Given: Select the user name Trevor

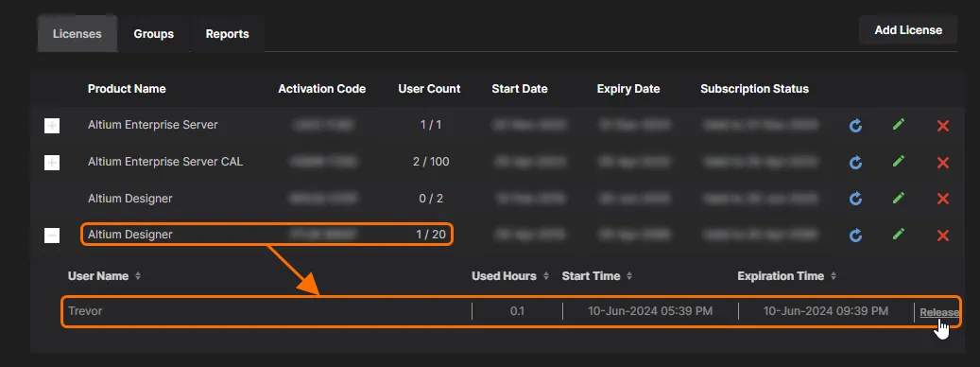Looking at the screenshot, I should click(x=85, y=311).
